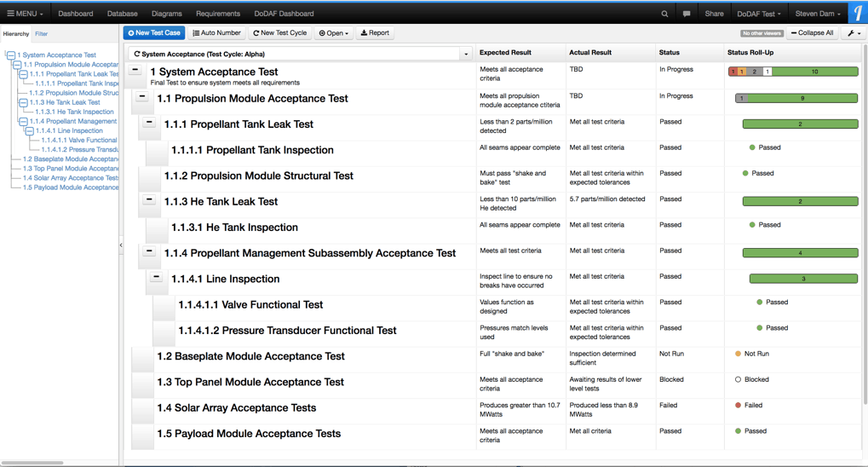The width and height of the screenshot is (868, 467).
Task: Collapse 1 System Acceptance Test tree node
Action: (x=11, y=55)
